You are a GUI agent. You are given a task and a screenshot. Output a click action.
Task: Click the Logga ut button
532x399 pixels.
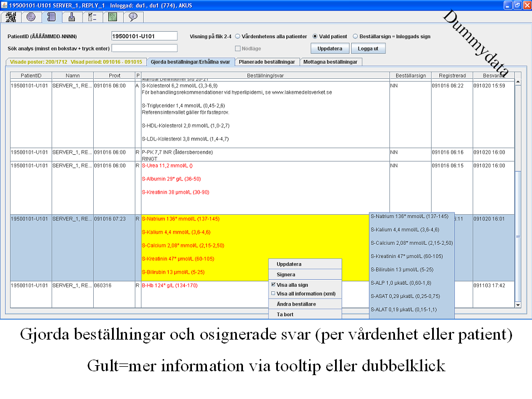368,48
